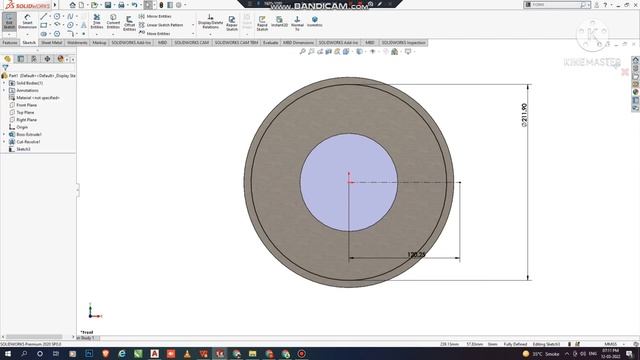Click the Convert Entities tool
The width and height of the screenshot is (640, 360).
pos(113,21)
